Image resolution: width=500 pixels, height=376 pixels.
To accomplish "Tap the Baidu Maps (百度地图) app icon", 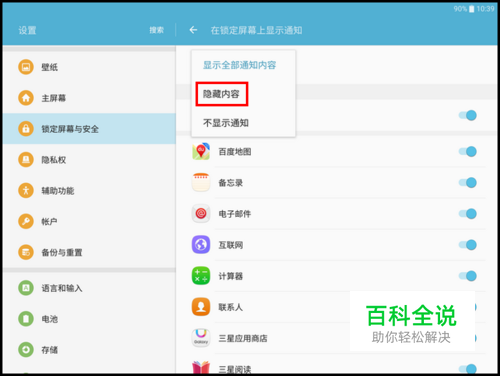I will coord(201,152).
